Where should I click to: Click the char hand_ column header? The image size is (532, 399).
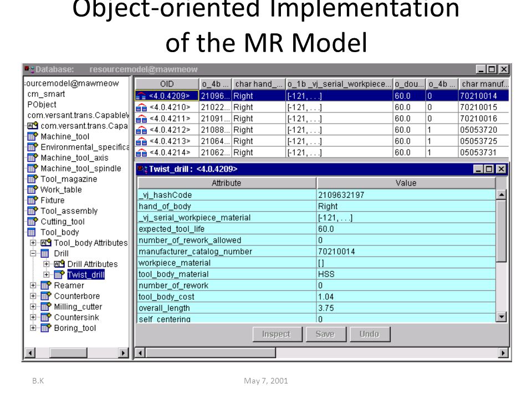click(x=259, y=84)
